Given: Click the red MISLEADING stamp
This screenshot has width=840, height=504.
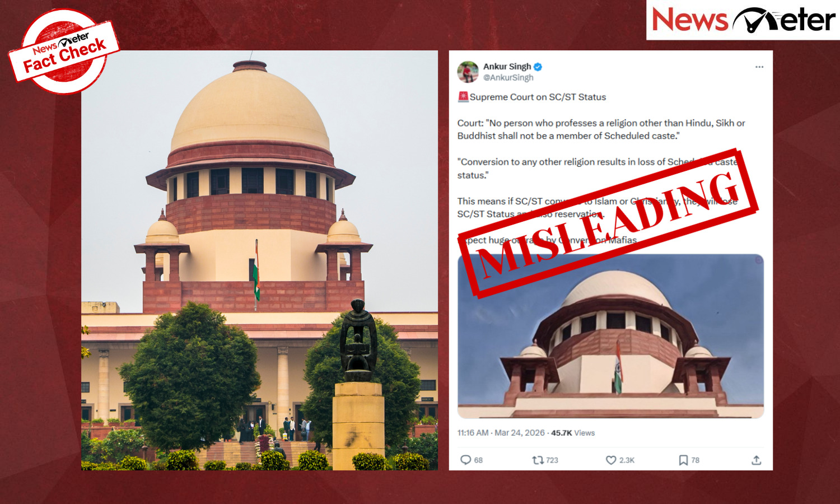Looking at the screenshot, I should coord(608,222).
